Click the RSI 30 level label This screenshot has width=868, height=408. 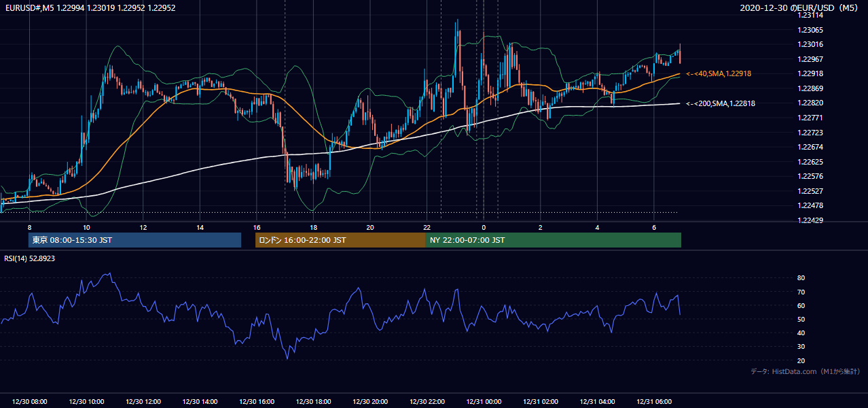801,347
